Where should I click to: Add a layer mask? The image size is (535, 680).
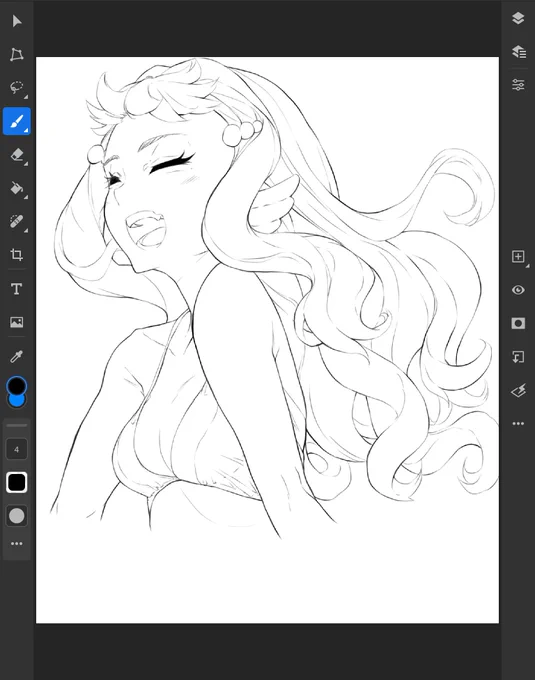[518, 324]
